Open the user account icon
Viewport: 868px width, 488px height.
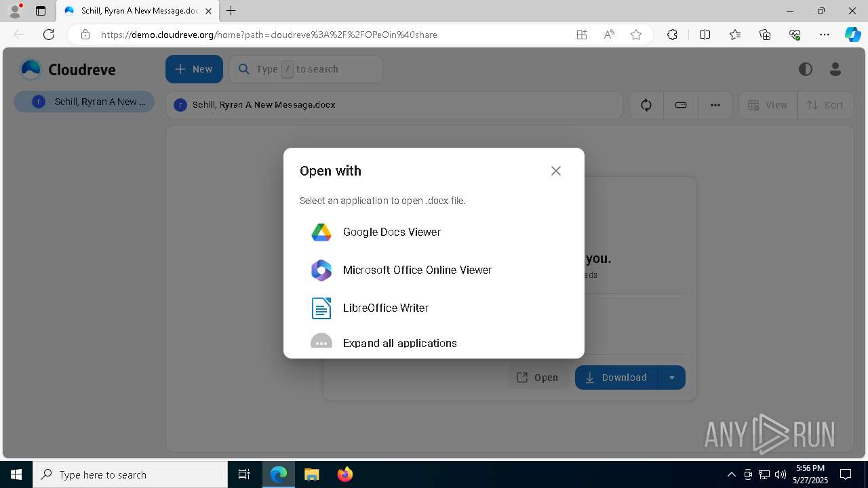835,69
